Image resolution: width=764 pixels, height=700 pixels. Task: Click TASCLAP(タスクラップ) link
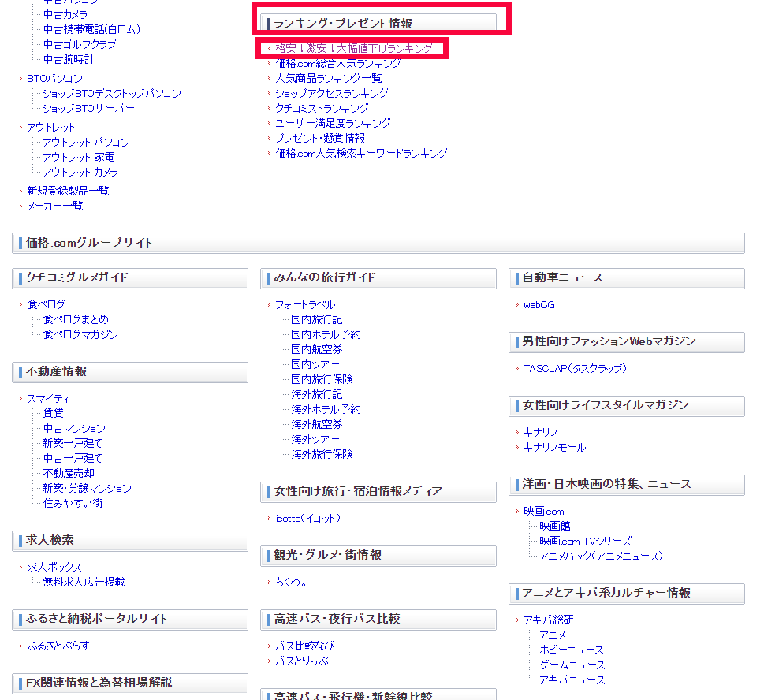(575, 369)
